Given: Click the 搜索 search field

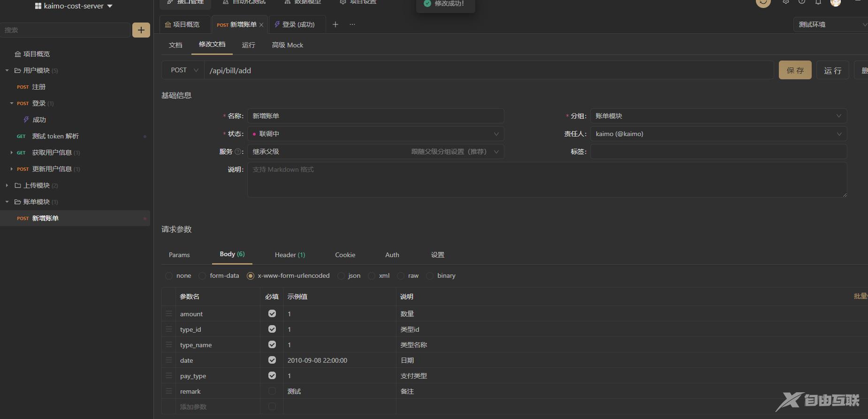Looking at the screenshot, I should (x=65, y=30).
